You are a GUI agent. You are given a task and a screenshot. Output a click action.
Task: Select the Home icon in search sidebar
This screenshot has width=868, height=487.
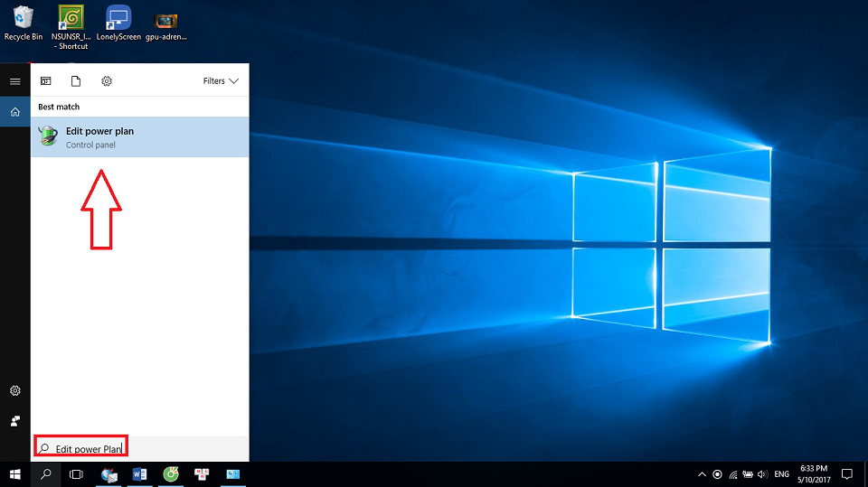[x=14, y=112]
